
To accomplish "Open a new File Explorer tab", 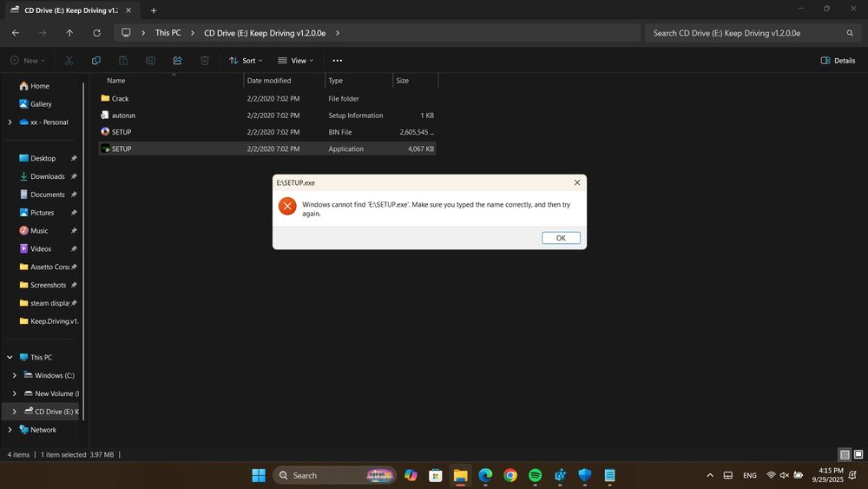I will [x=154, y=10].
